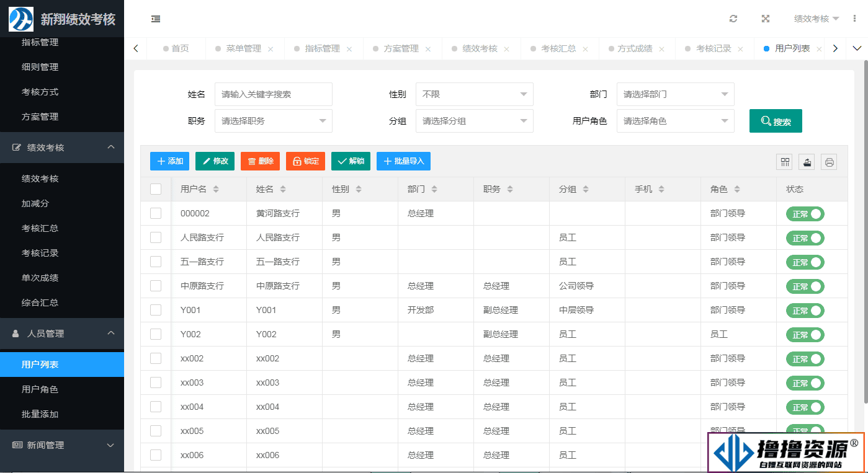
Task: Open the 性别 dropdown showing 不限
Action: 475,94
